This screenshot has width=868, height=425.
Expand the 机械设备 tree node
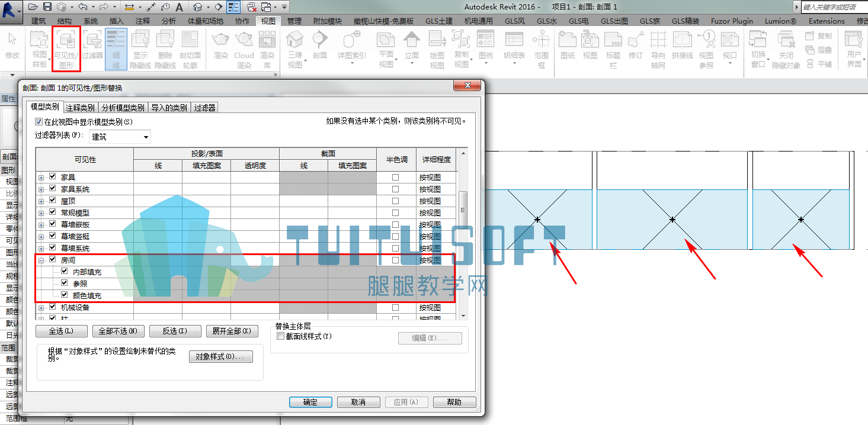(x=41, y=308)
